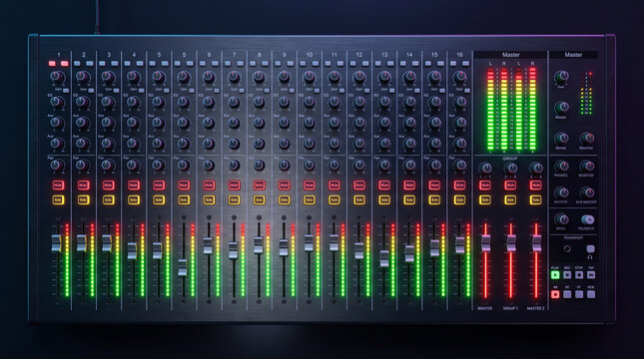This screenshot has width=644, height=359.
Task: Click the channel 4 fader cap
Action: click(x=132, y=250)
